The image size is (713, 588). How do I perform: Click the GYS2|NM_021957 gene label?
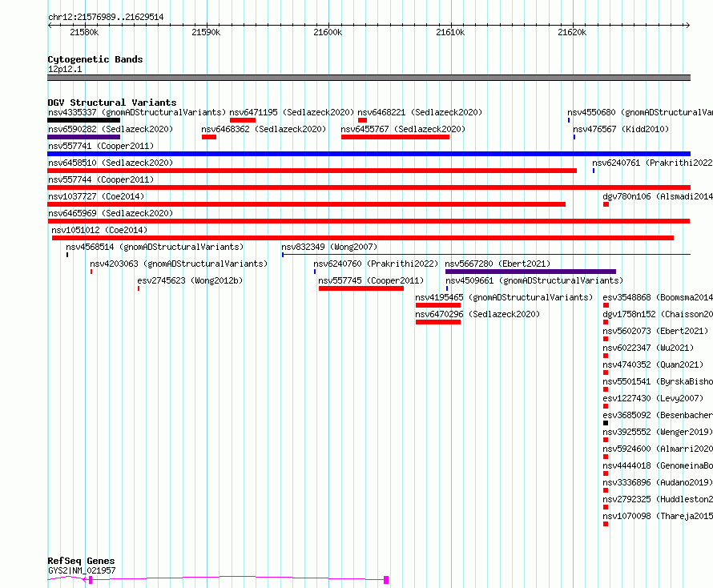click(82, 570)
